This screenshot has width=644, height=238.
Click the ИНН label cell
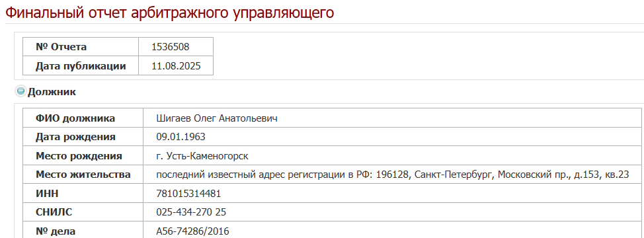tap(83, 193)
